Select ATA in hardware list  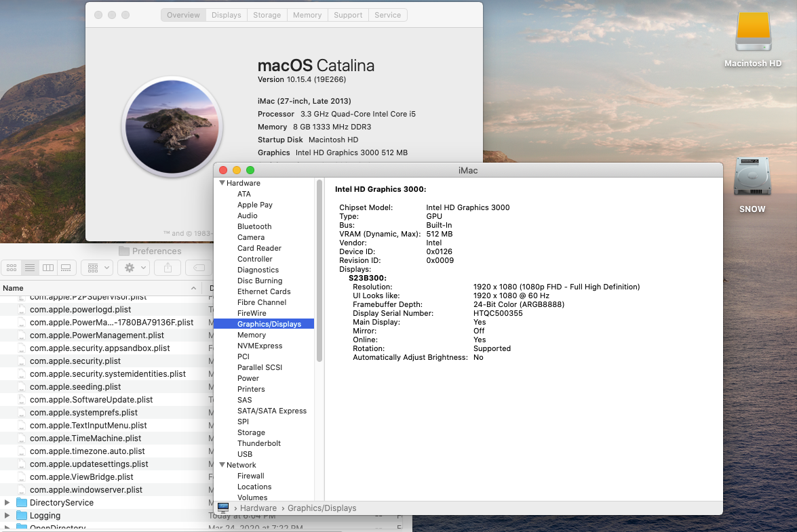pos(244,194)
